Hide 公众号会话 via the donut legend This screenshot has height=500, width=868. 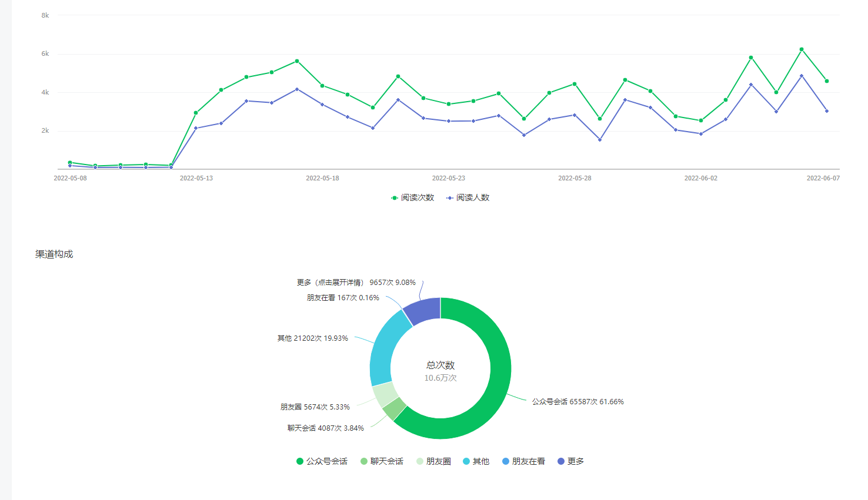tap(322, 462)
